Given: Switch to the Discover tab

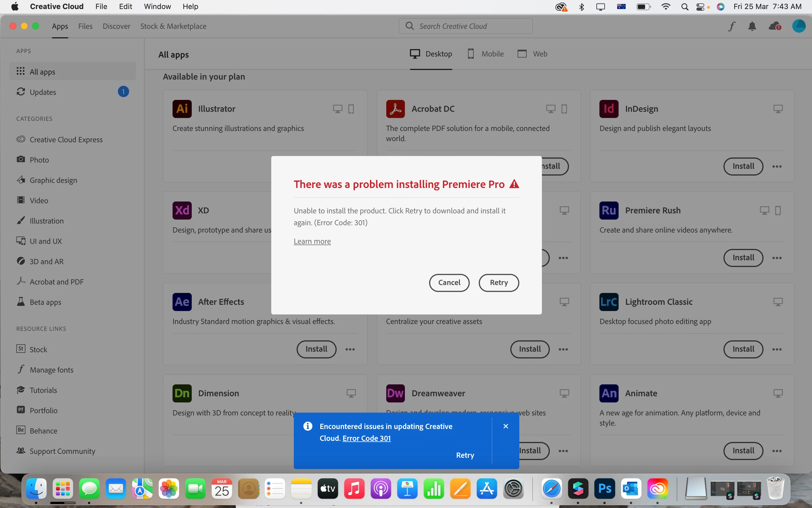Looking at the screenshot, I should point(116,26).
